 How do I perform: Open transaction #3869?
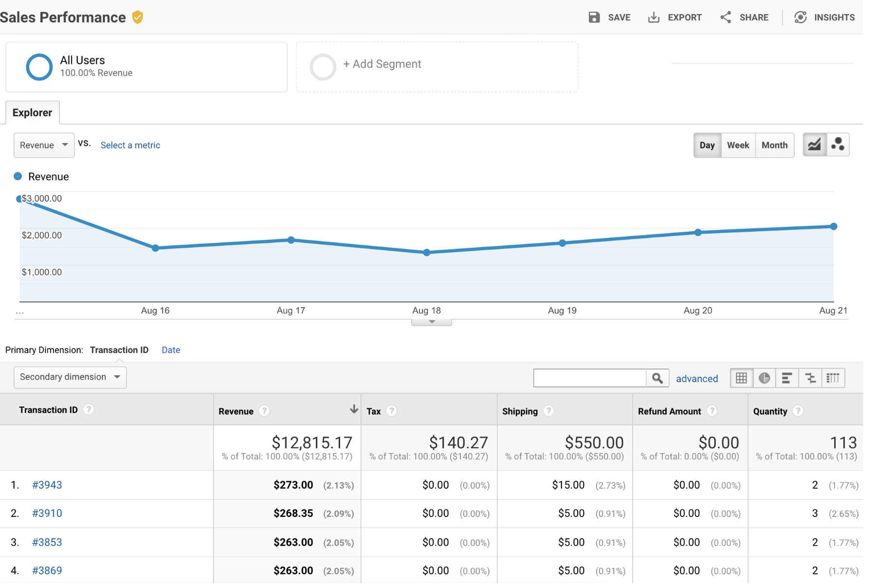tap(47, 570)
